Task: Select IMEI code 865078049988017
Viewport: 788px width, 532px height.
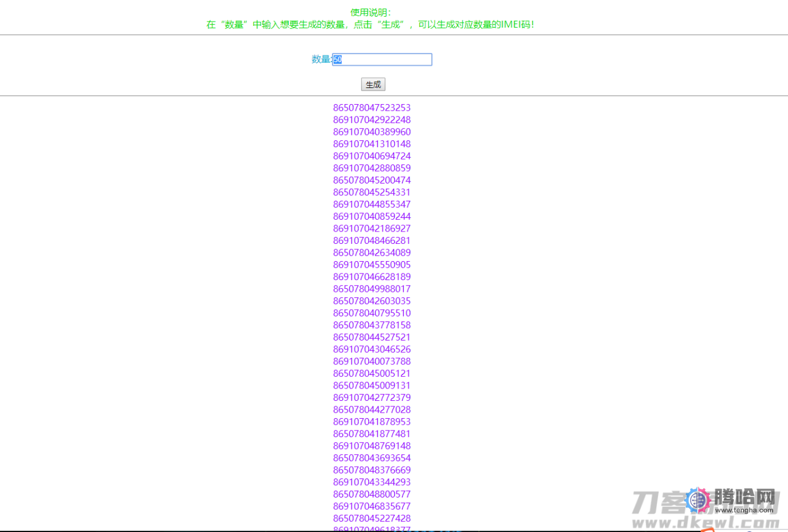Action: pos(372,289)
